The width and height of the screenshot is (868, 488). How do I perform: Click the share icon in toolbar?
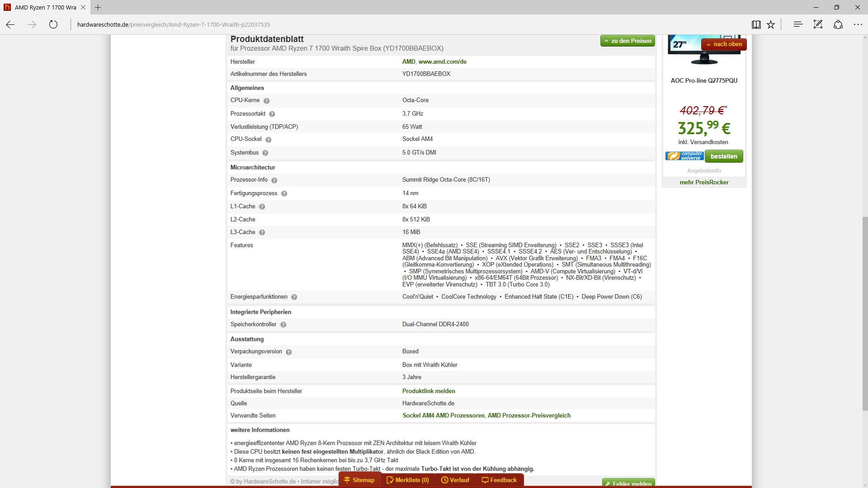coord(838,24)
